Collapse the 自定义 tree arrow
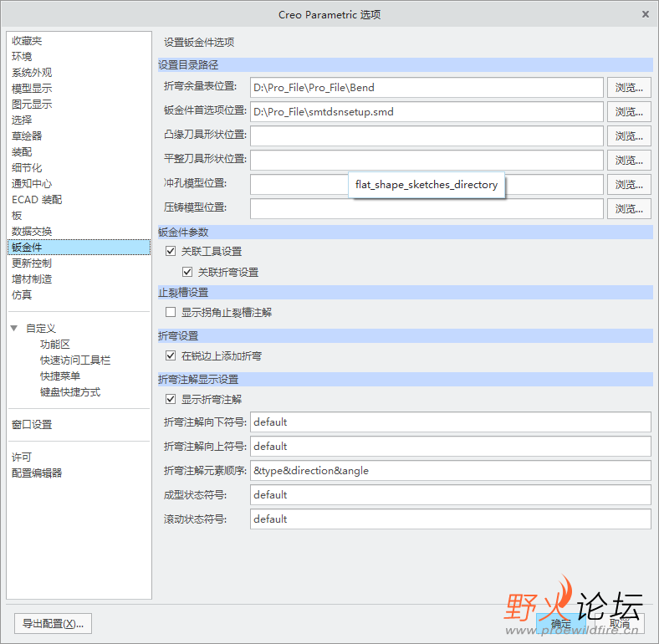 [x=14, y=329]
